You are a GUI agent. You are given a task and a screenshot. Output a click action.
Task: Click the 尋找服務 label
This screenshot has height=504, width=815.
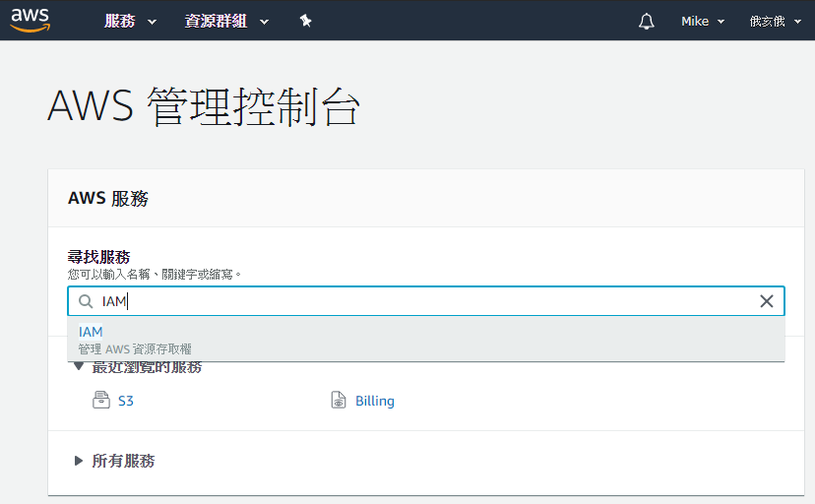[98, 257]
